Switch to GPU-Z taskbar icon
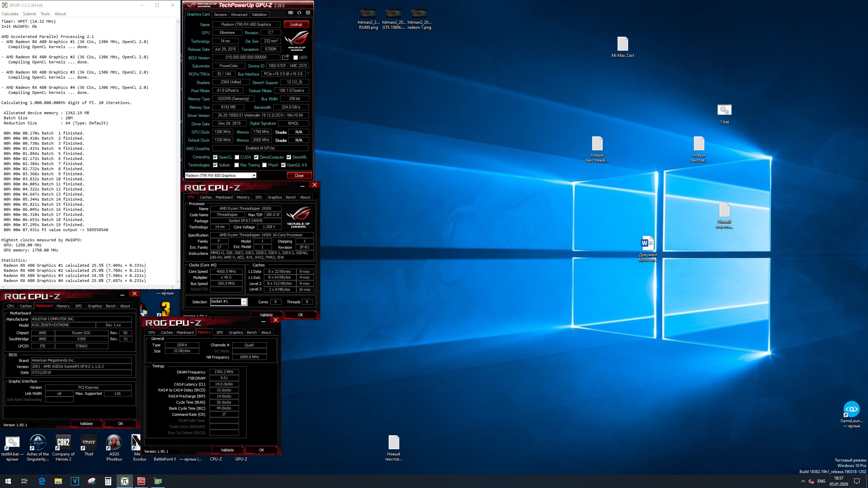868x488 pixels. pos(158,481)
